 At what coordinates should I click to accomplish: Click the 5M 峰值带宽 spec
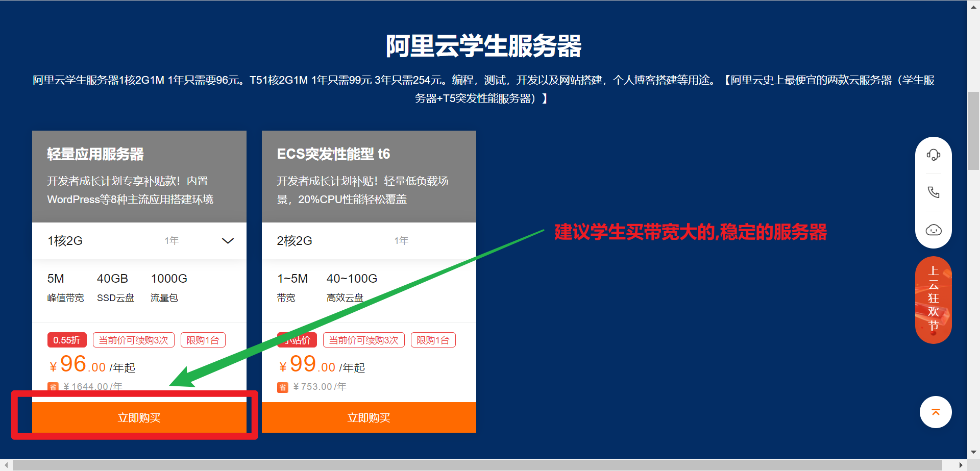coord(65,288)
